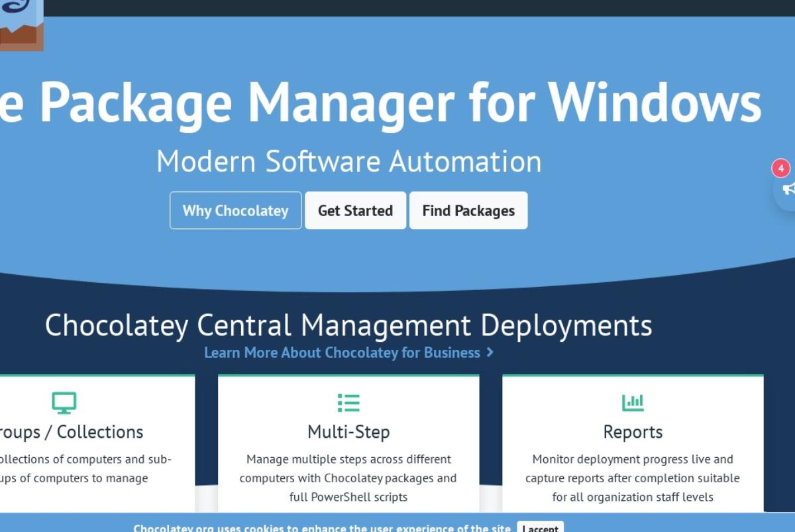This screenshot has width=795, height=532.
Task: Click the Reports card heading
Action: pyautogui.click(x=633, y=432)
